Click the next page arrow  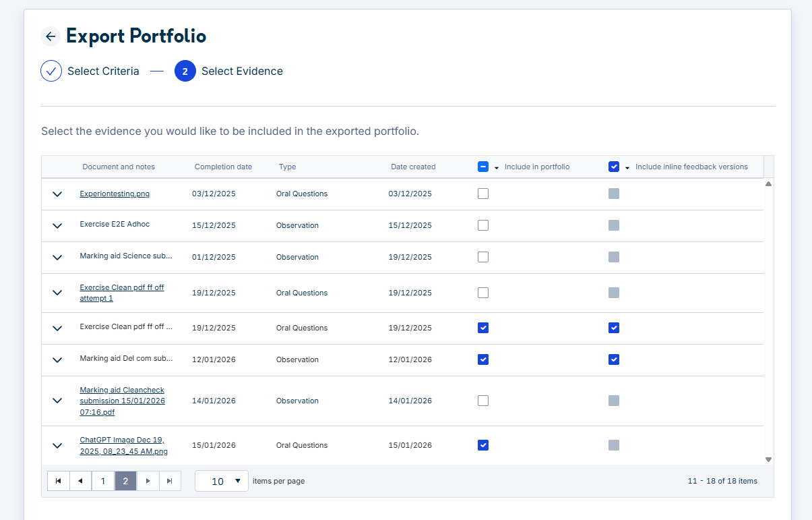pos(148,481)
